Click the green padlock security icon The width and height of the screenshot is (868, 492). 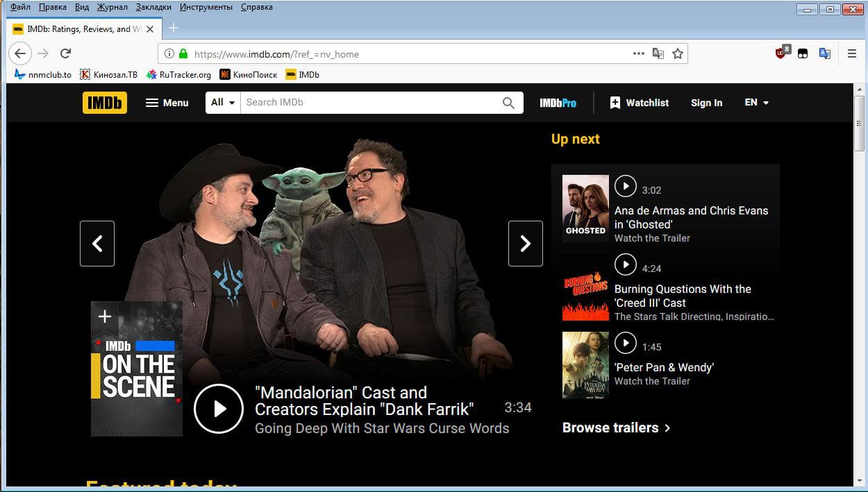pos(183,53)
